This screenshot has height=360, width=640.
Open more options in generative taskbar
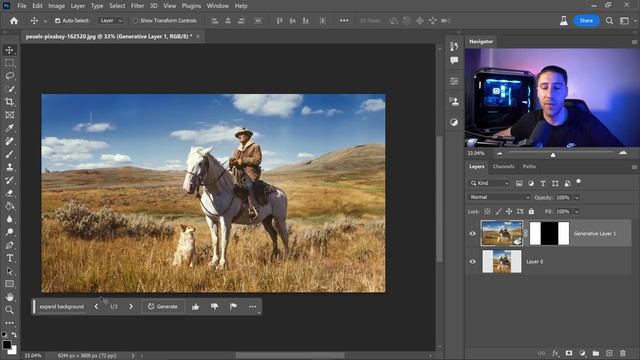253,307
